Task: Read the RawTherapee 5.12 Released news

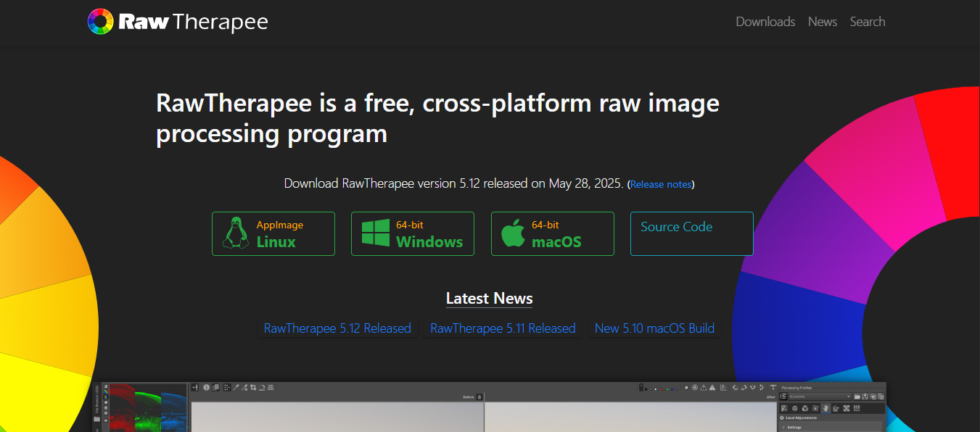Action: (337, 328)
